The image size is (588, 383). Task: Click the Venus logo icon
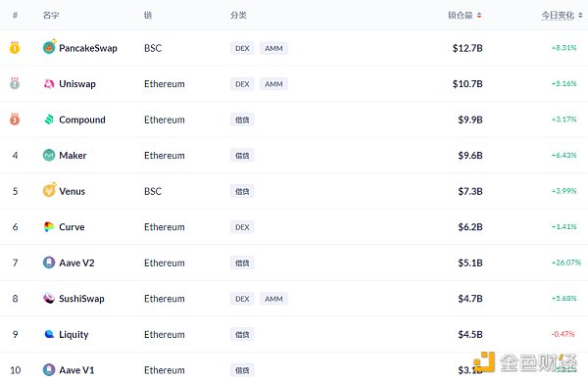click(x=49, y=190)
